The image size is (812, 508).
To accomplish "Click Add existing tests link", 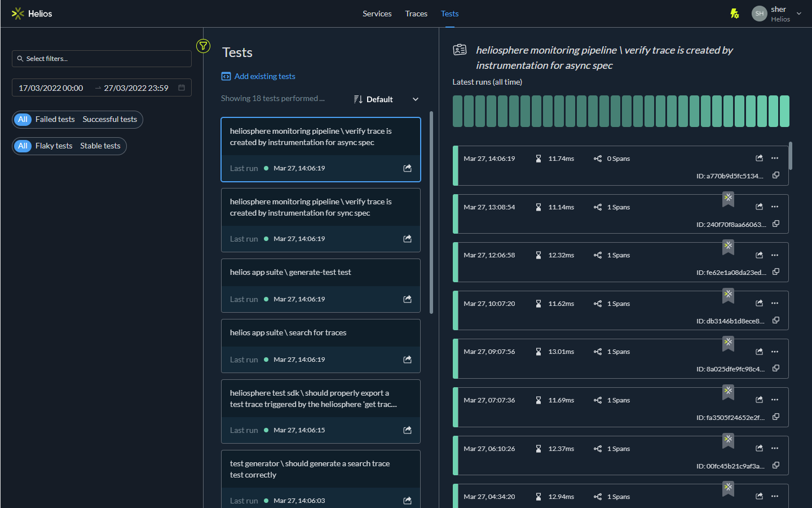I will click(x=264, y=76).
